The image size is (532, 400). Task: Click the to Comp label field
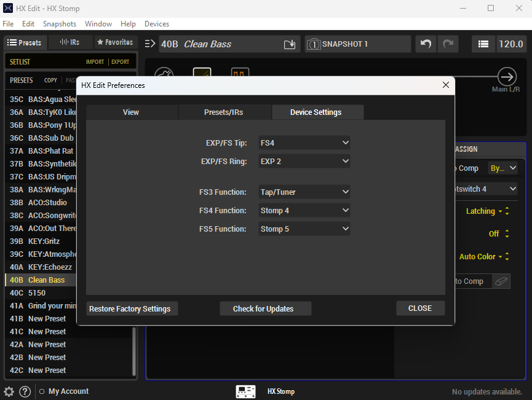[x=473, y=281]
